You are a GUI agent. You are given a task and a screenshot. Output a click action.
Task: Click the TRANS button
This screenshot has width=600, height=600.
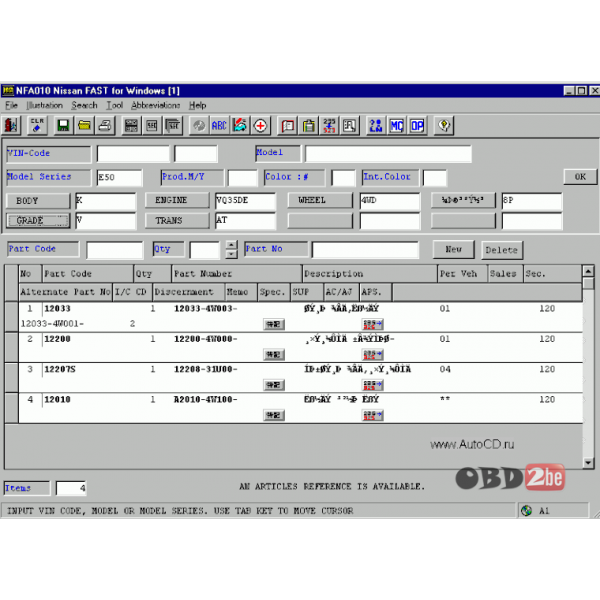pos(177,220)
